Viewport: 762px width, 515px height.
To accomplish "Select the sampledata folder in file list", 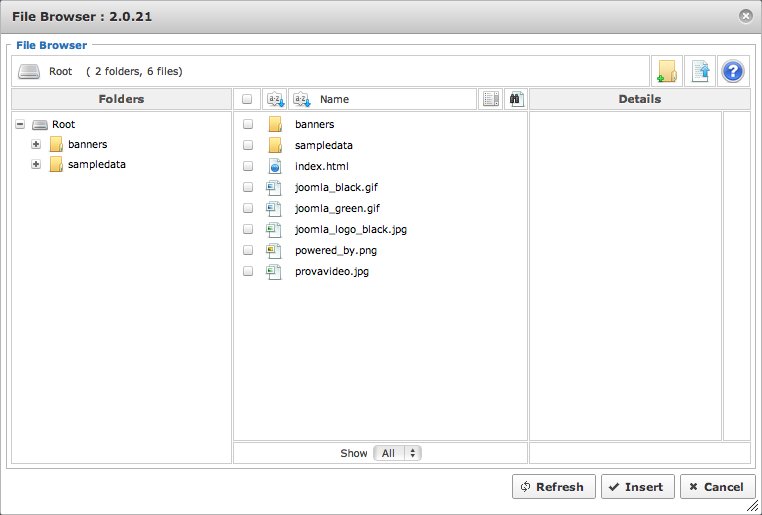I will [323, 145].
